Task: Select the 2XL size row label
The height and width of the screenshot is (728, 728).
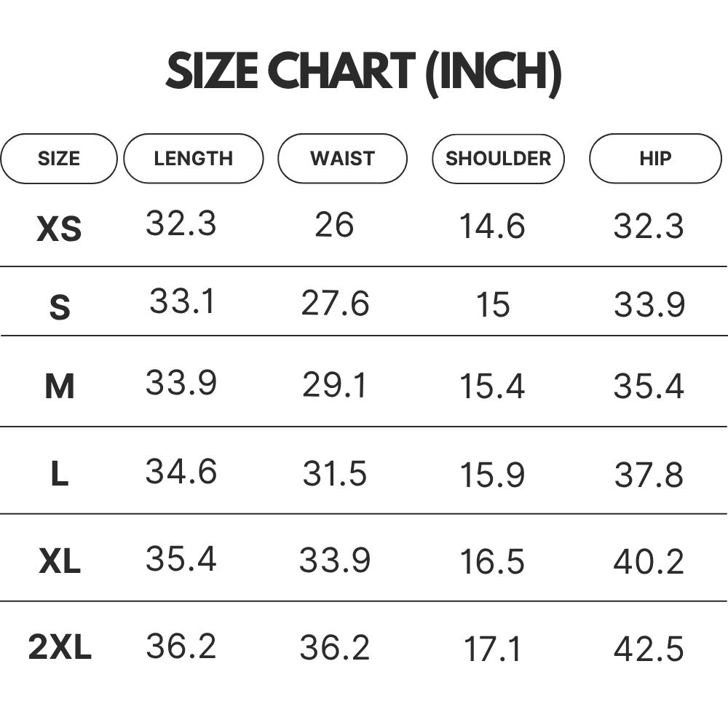Action: click(x=60, y=646)
